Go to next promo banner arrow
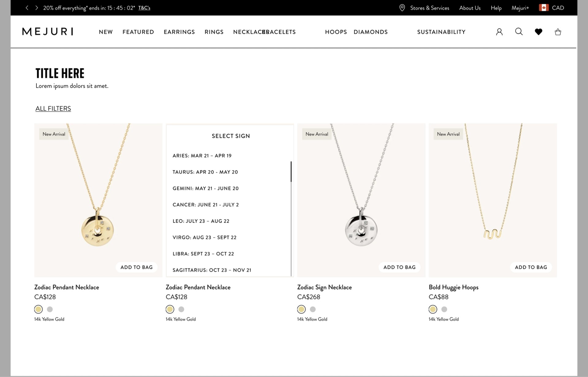The height and width of the screenshot is (377, 588). point(37,8)
